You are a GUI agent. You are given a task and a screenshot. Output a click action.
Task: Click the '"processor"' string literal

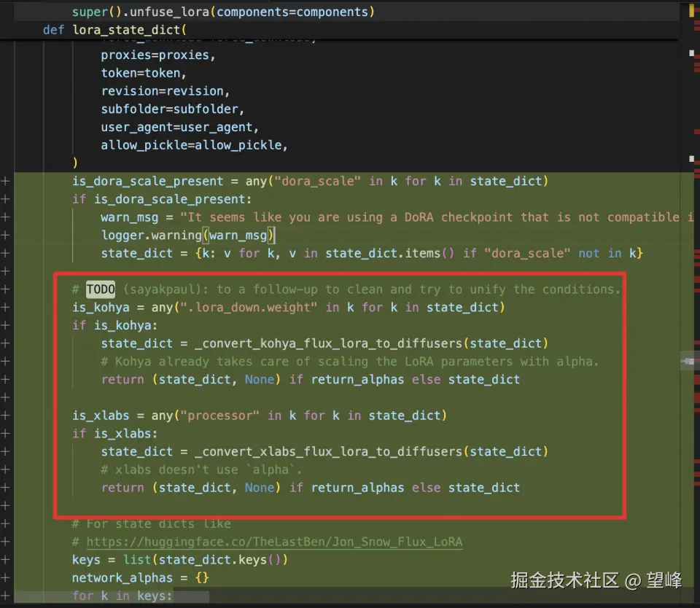tap(219, 416)
